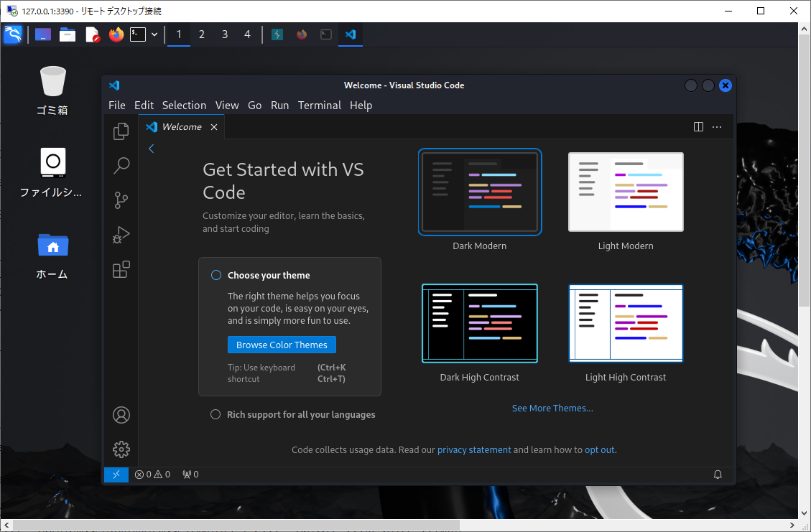The height and width of the screenshot is (532, 811).
Task: Switch to the Firefox taskbar window button
Action: coord(302,34)
